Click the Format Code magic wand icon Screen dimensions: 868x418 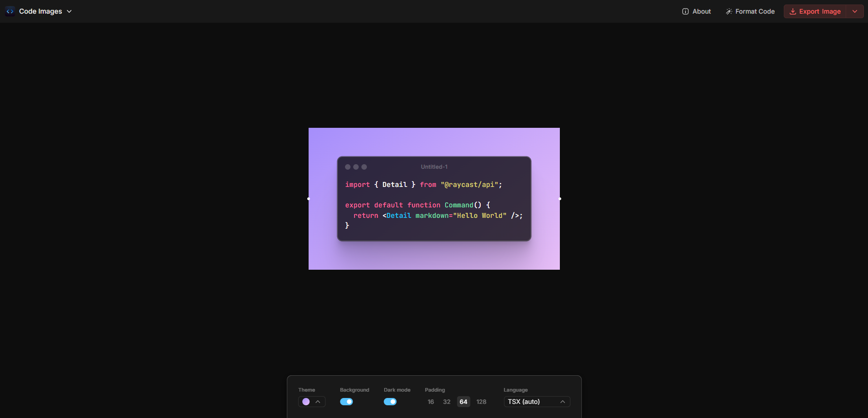click(729, 11)
